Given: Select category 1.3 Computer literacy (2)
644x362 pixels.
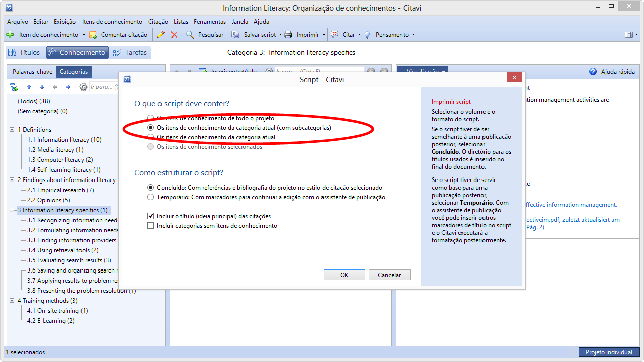Looking at the screenshot, I should click(60, 160).
